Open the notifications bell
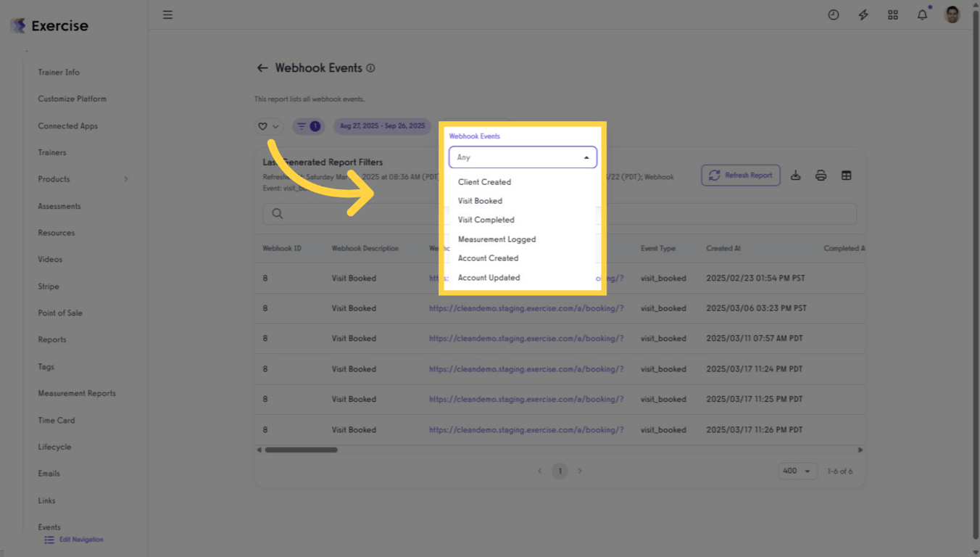The image size is (980, 557). 922,15
